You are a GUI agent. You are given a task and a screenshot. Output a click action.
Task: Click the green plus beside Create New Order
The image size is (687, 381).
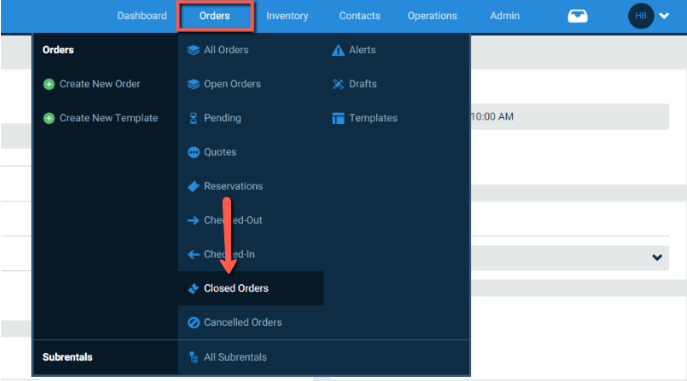49,84
